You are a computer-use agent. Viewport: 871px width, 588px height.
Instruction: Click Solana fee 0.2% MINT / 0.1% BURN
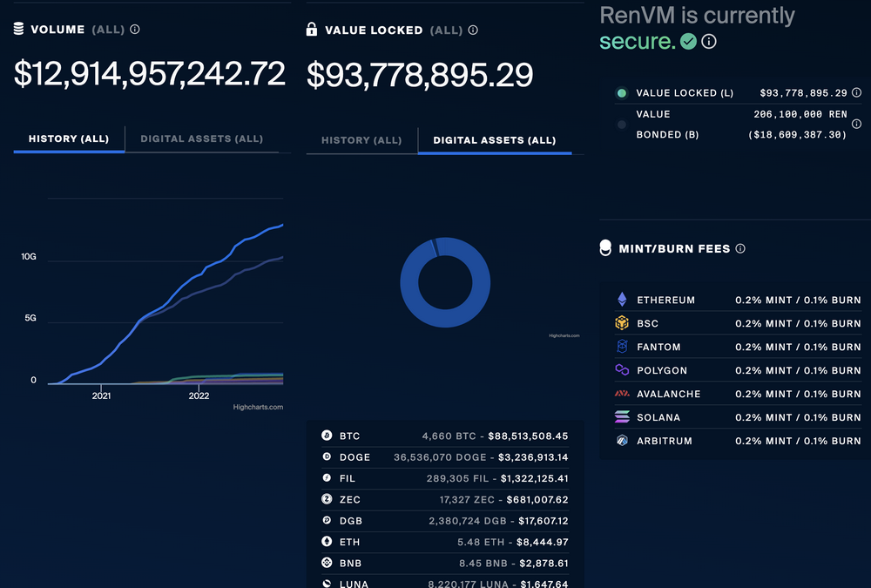click(798, 416)
